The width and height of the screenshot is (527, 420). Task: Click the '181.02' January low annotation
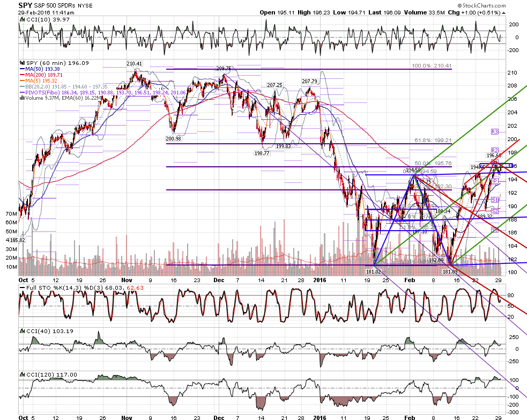[x=374, y=271]
